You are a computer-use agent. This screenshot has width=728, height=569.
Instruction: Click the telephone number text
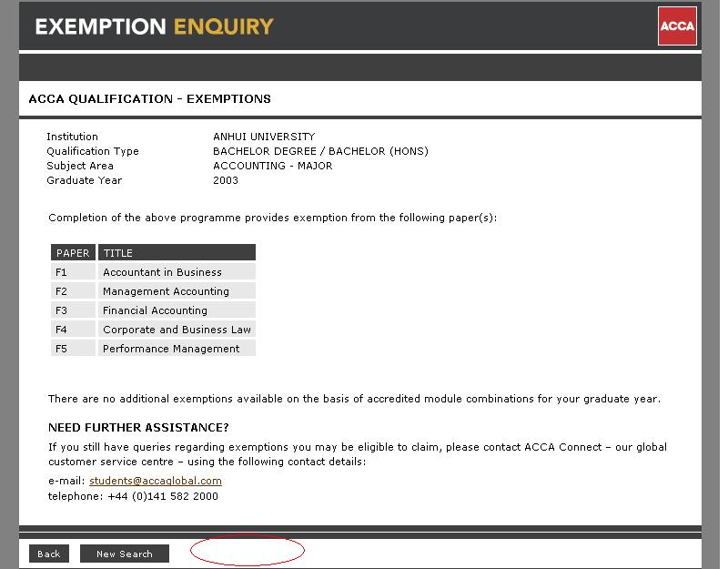[x=133, y=496]
